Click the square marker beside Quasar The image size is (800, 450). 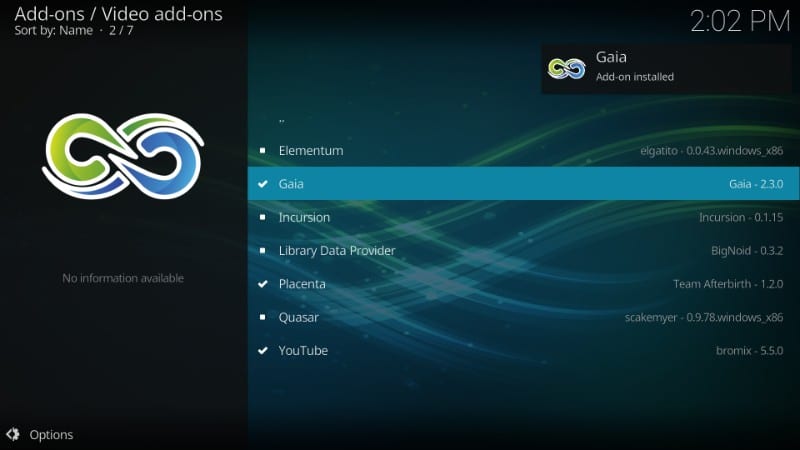point(262,317)
